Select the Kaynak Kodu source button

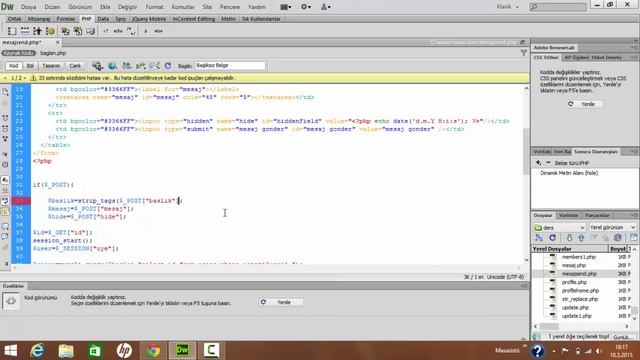(19, 53)
